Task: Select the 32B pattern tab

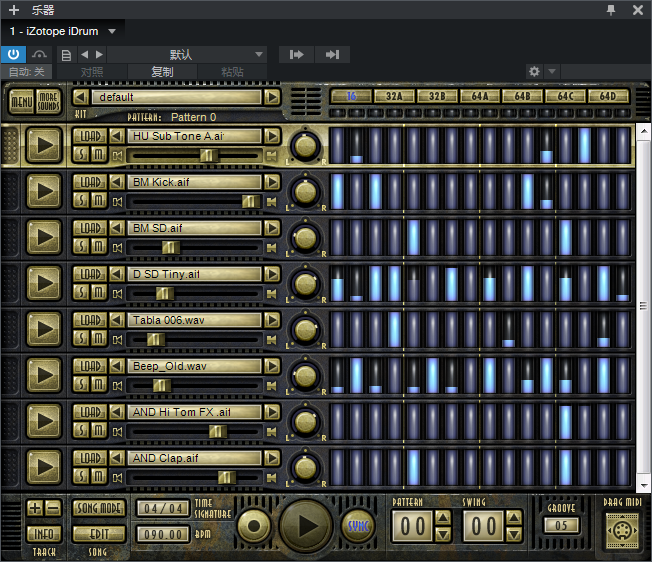Action: click(437, 96)
